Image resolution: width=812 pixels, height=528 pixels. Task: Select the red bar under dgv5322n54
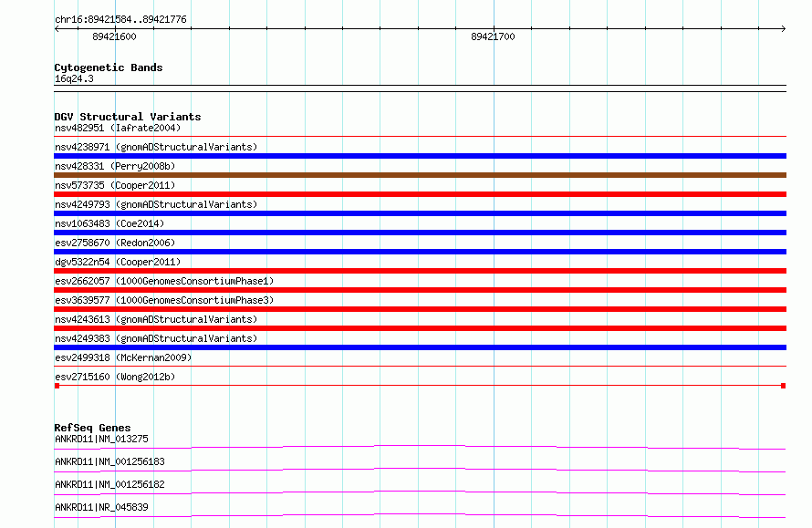(420, 271)
